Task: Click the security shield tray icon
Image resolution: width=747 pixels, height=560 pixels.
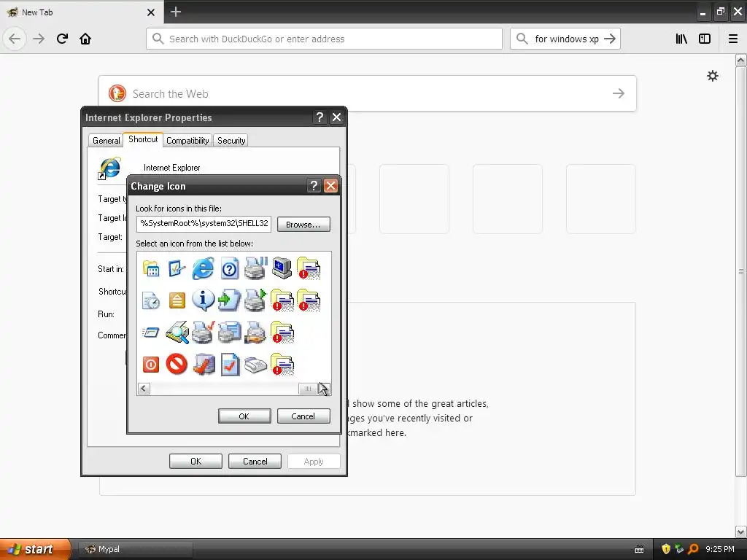Action: [666, 549]
